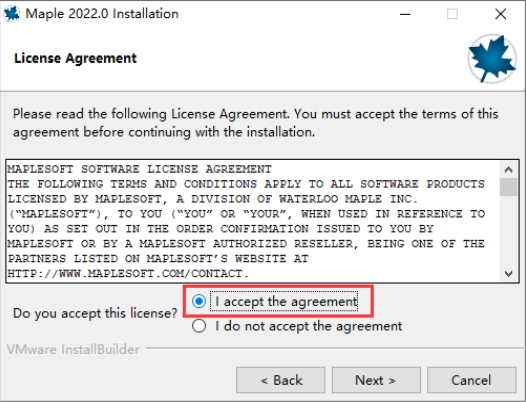Viewport: 526px width, 402px height.
Task: Click the license text scroll up arrow
Action: click(x=508, y=169)
